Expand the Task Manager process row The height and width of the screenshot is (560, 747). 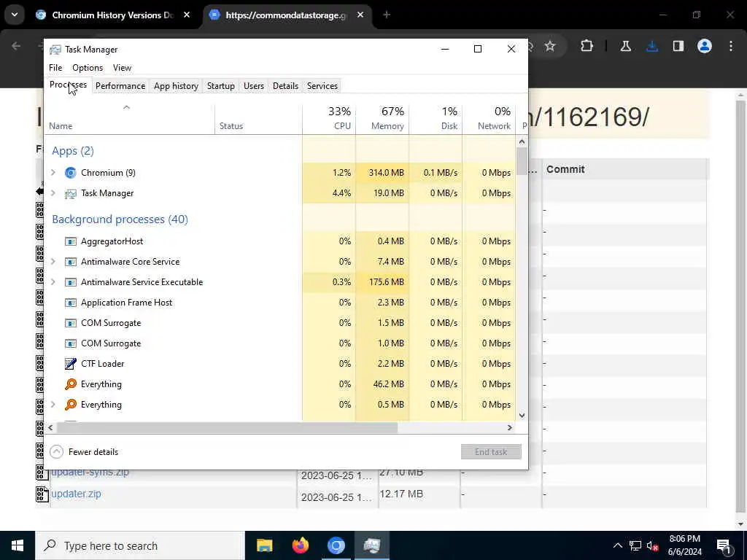[x=53, y=193]
